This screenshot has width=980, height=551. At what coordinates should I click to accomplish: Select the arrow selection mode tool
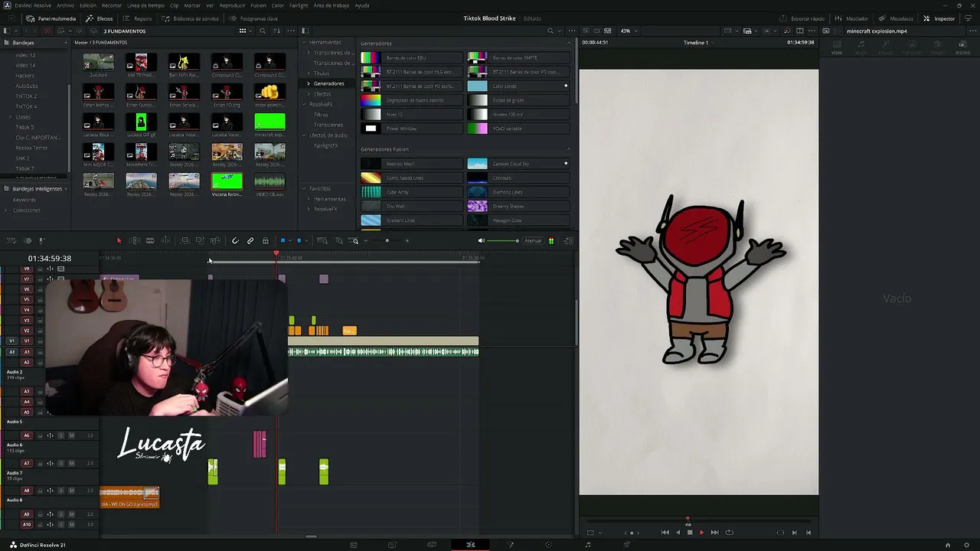pos(119,241)
